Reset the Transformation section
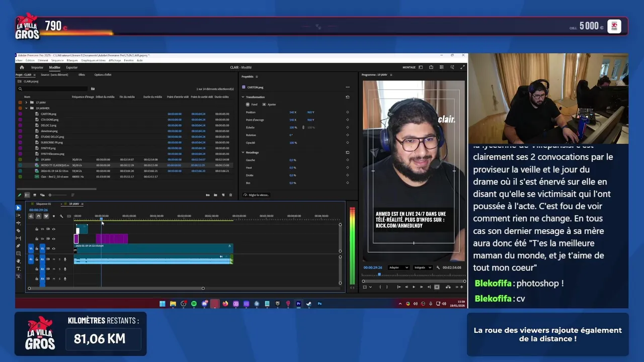 click(x=347, y=97)
